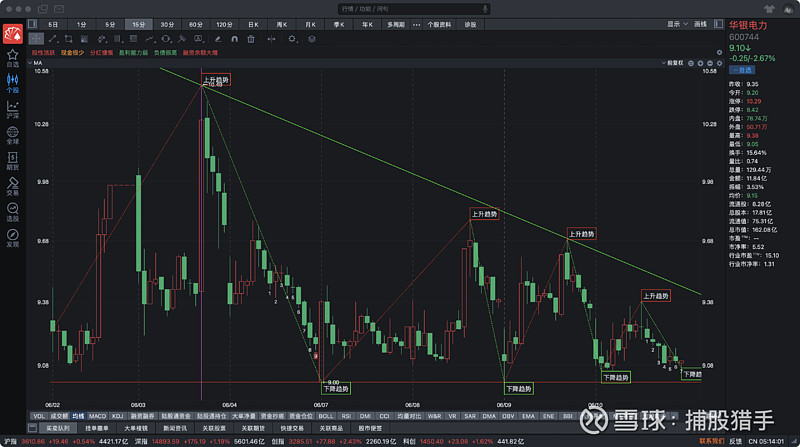Select the line segment drawing tool

[x=53, y=39]
